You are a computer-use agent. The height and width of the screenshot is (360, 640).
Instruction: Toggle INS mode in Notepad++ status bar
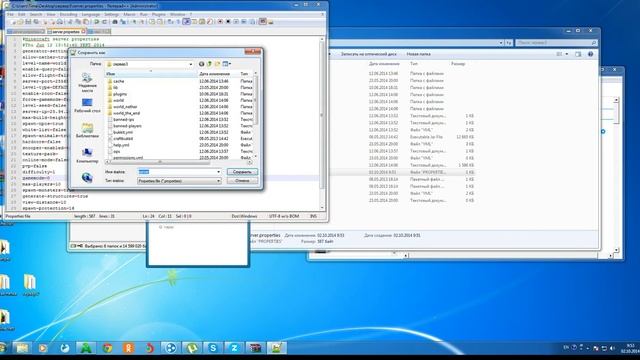pos(313,216)
